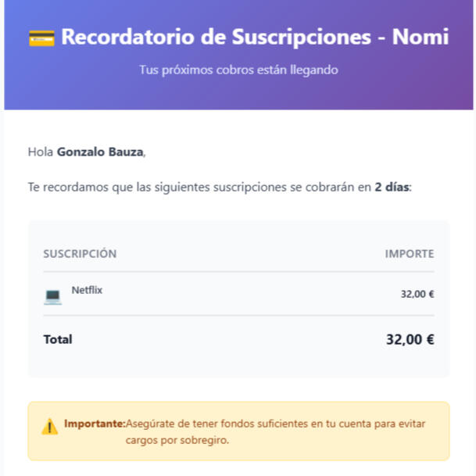Click the purple gradient header banner
Image resolution: width=476 pixels, height=476 pixels.
coord(238,55)
